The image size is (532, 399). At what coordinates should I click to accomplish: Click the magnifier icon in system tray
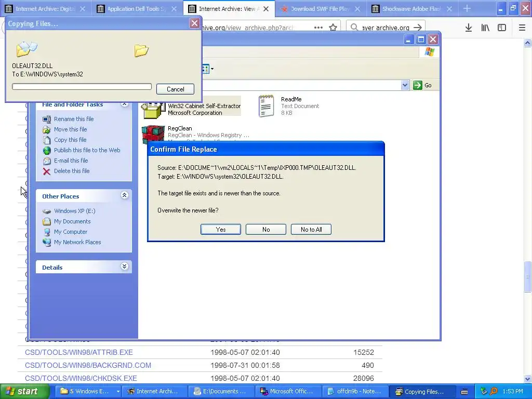494,391
